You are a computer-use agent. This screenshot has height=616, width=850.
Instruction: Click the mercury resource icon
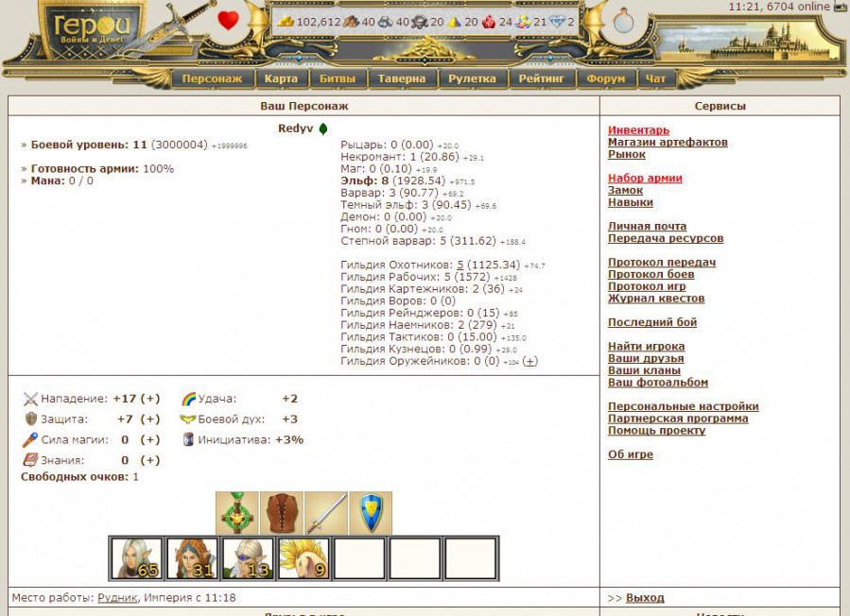[420, 22]
